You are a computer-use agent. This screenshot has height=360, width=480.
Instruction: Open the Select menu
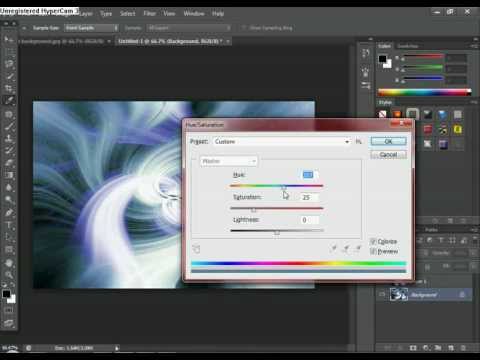128,14
